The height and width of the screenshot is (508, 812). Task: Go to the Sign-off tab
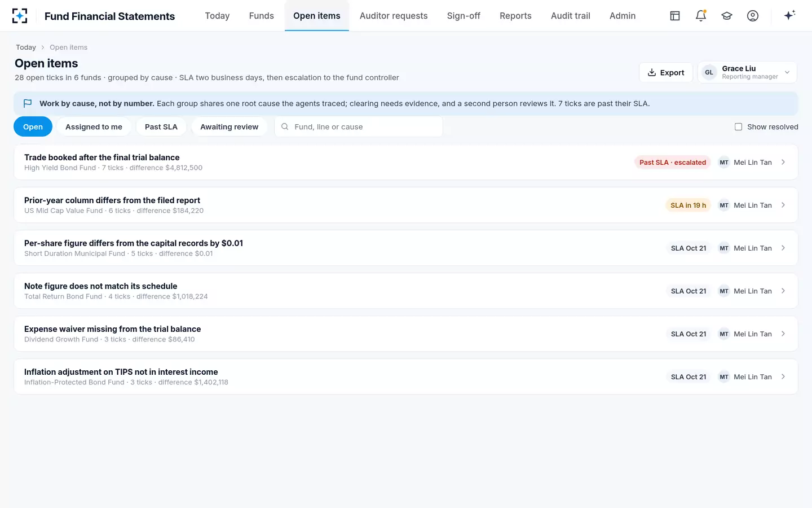464,16
